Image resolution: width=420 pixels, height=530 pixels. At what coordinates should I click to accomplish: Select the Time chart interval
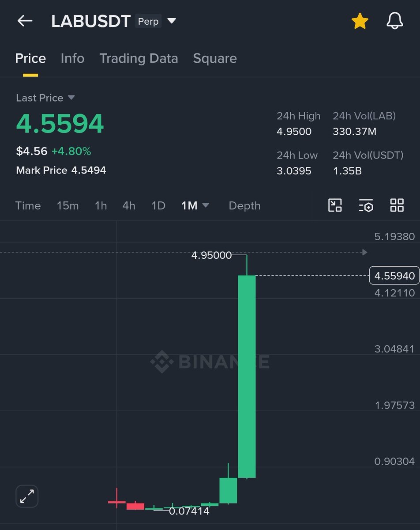(28, 205)
